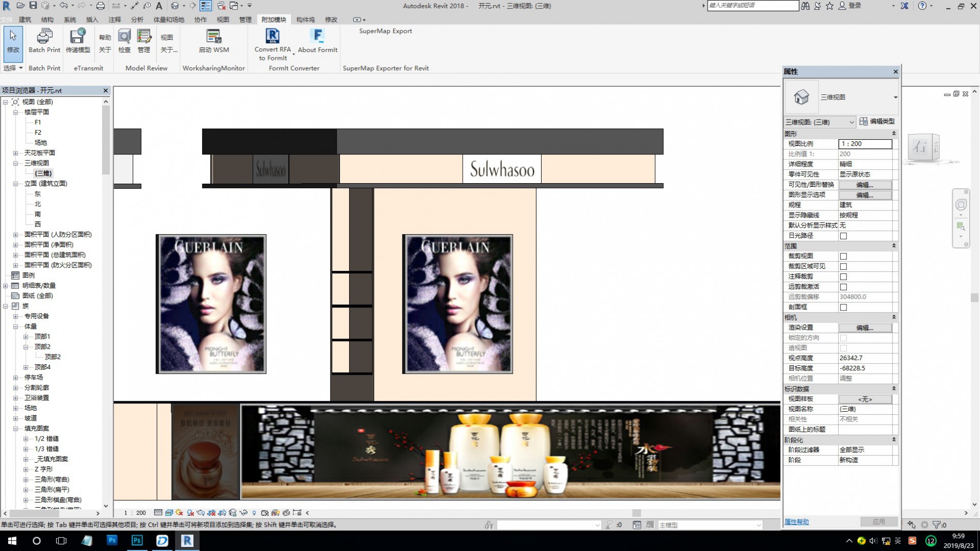Viewport: 980px width, 551px height.
Task: Enable the 剖面框 checkbox
Action: (843, 307)
